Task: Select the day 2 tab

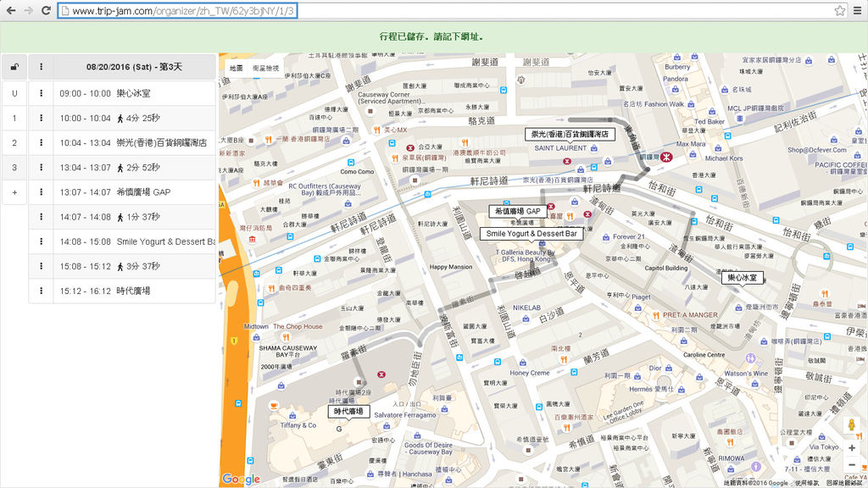Action: pyautogui.click(x=14, y=142)
